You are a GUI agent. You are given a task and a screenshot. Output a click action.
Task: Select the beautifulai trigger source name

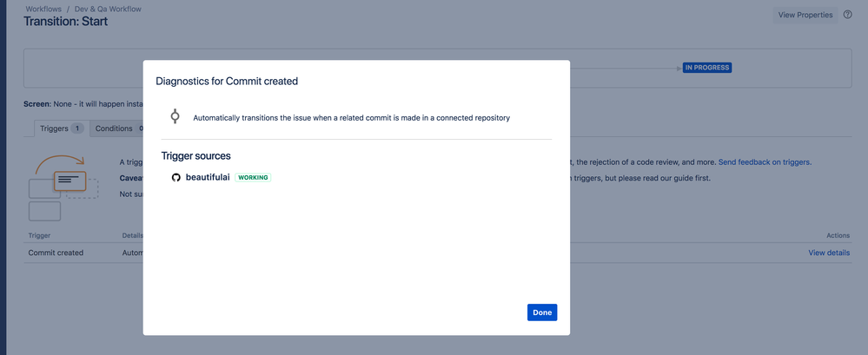pos(208,177)
